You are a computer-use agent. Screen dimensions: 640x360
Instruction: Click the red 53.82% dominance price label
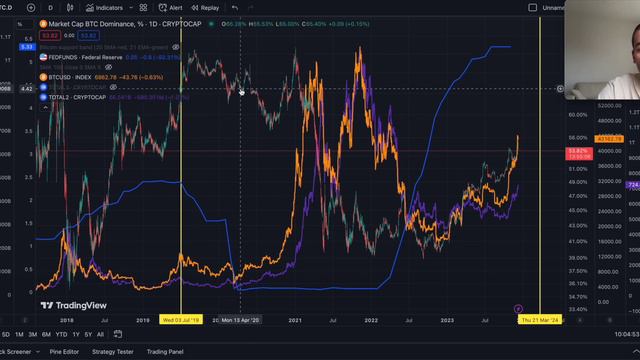(x=579, y=153)
